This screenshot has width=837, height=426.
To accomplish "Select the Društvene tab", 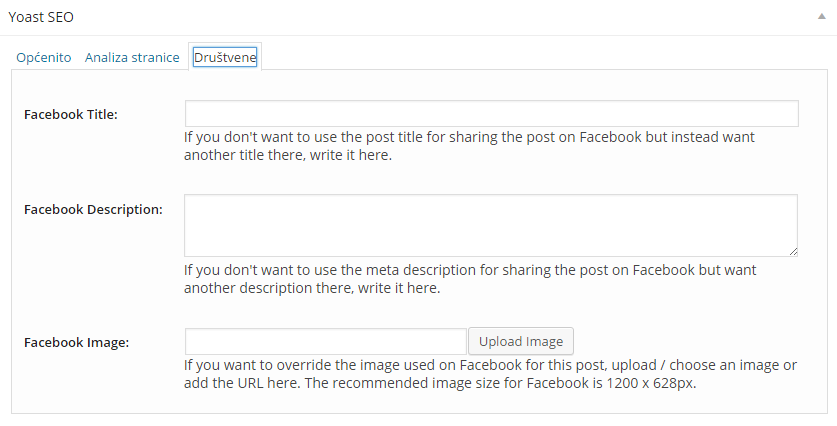I will 225,57.
